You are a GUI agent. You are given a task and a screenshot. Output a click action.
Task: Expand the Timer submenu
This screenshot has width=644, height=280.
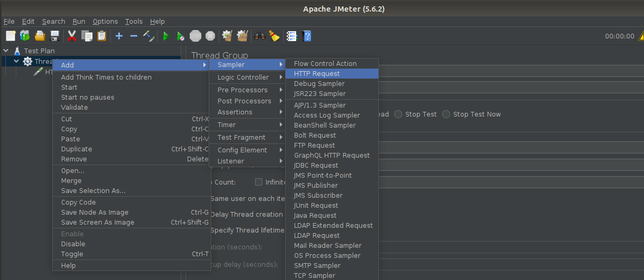coord(247,124)
